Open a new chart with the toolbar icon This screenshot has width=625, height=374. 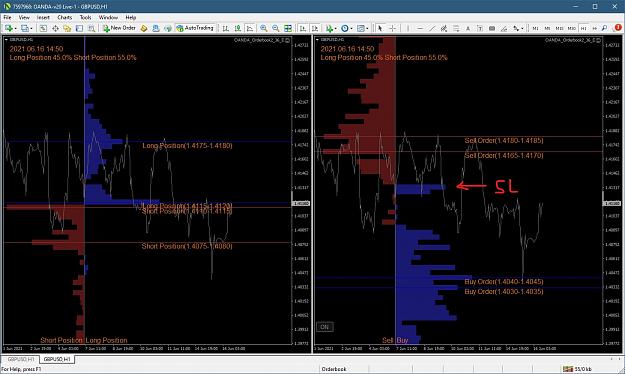coord(8,28)
